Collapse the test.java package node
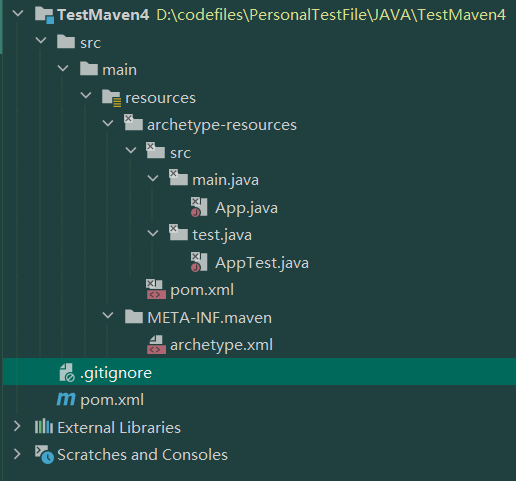The height and width of the screenshot is (481, 516). (x=153, y=233)
